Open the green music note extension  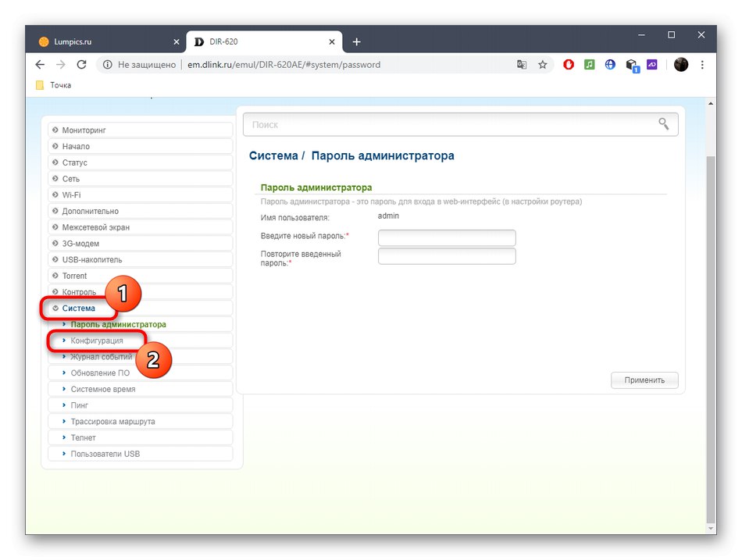589,64
